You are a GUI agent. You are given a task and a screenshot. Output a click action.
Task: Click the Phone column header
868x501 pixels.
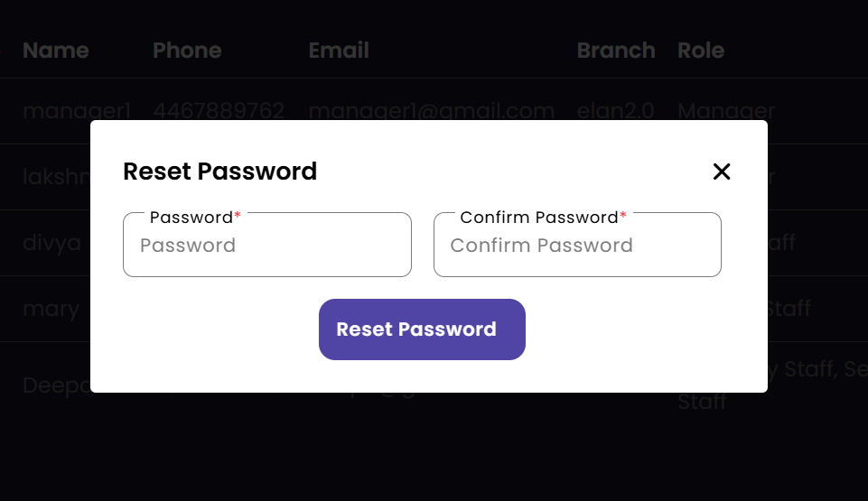point(187,51)
